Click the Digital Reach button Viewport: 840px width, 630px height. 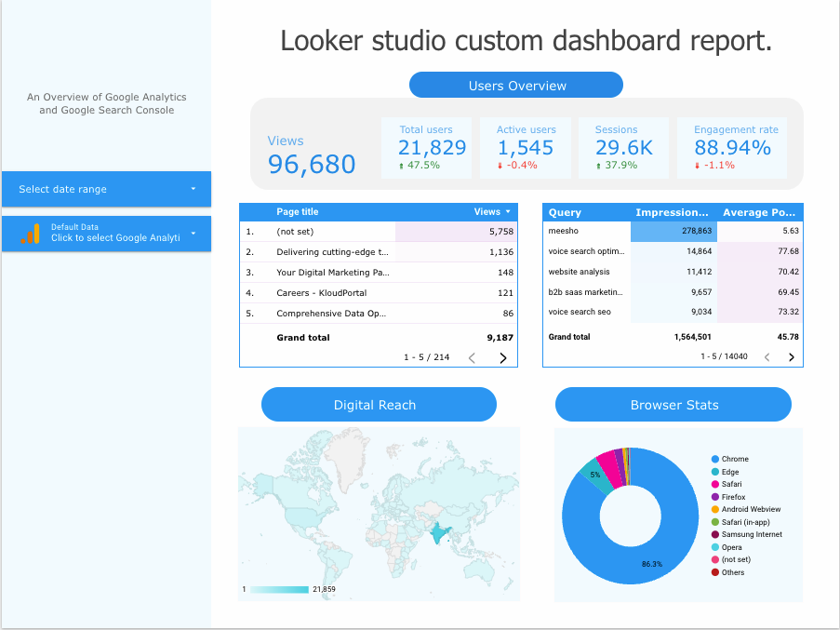click(x=378, y=404)
